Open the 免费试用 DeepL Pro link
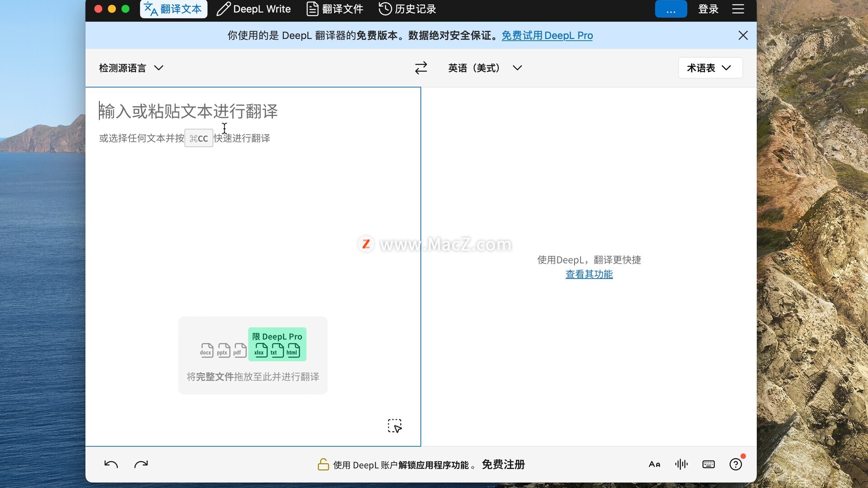Viewport: 868px width, 488px height. 547,35
